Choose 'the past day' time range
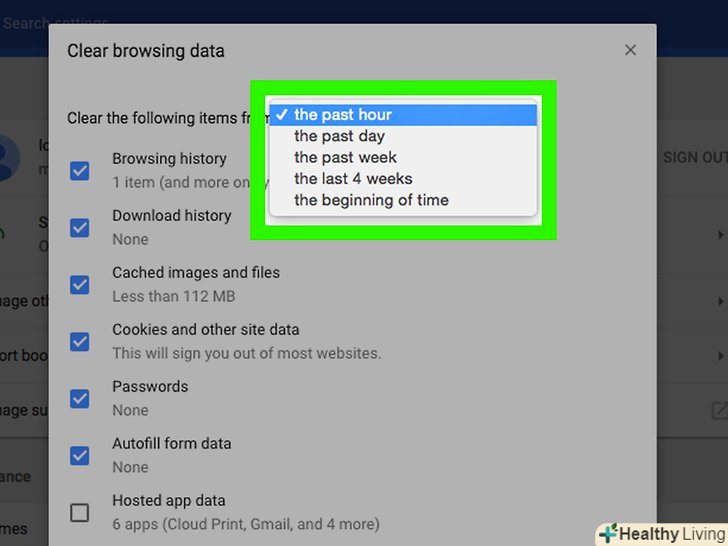728x546 pixels. click(339, 136)
